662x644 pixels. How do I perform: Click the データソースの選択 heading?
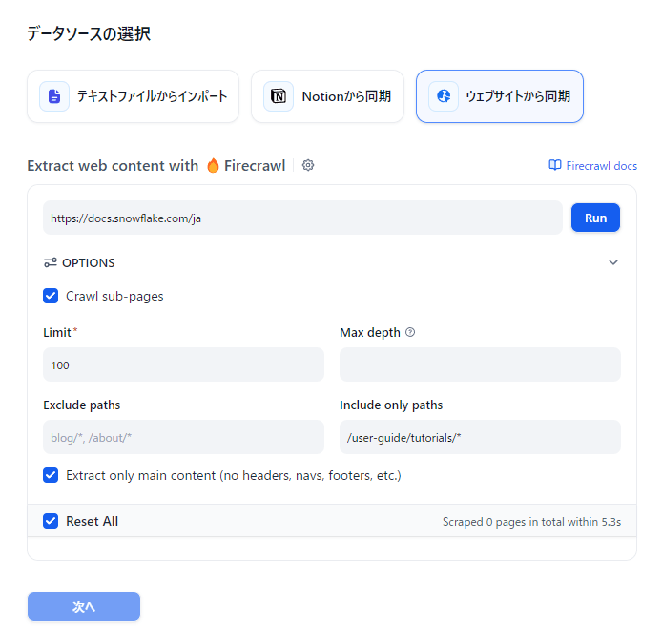point(89,33)
